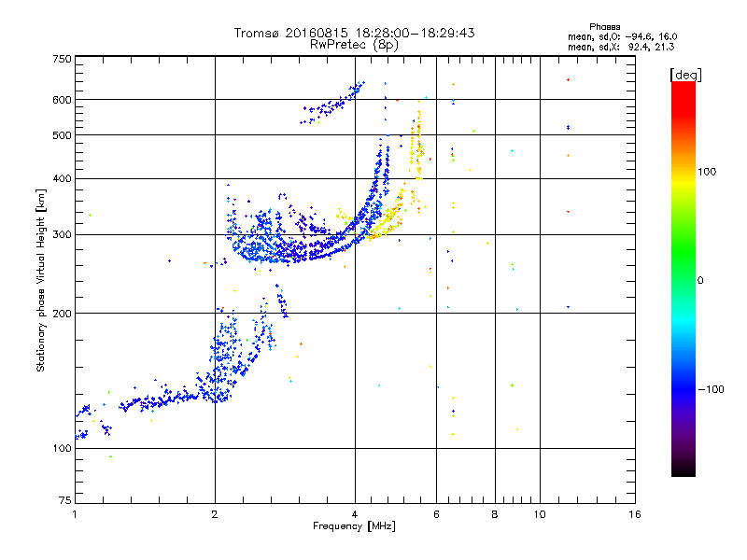Click the y-axis tick label '400'
Image resolution: width=747 pixels, height=560 pixels.
62,178
